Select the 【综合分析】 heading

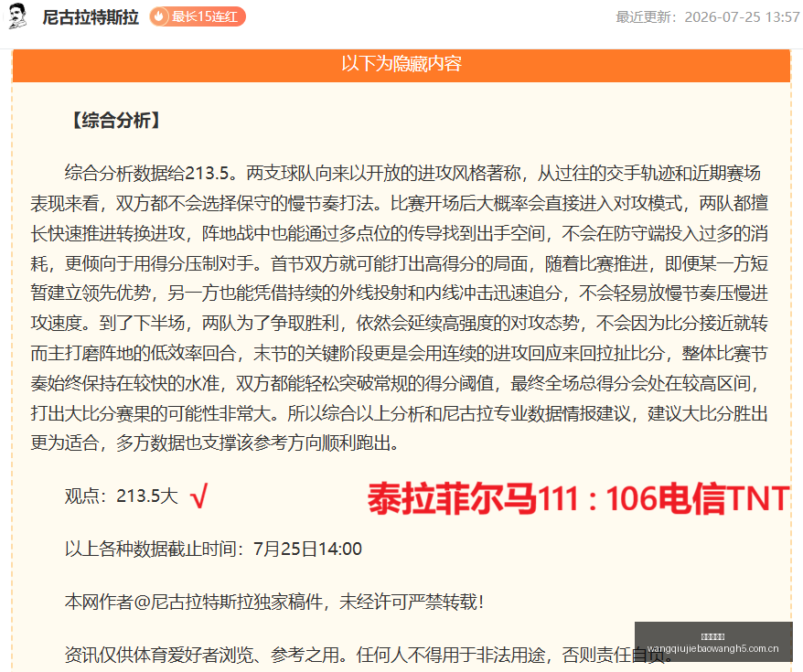click(x=116, y=121)
